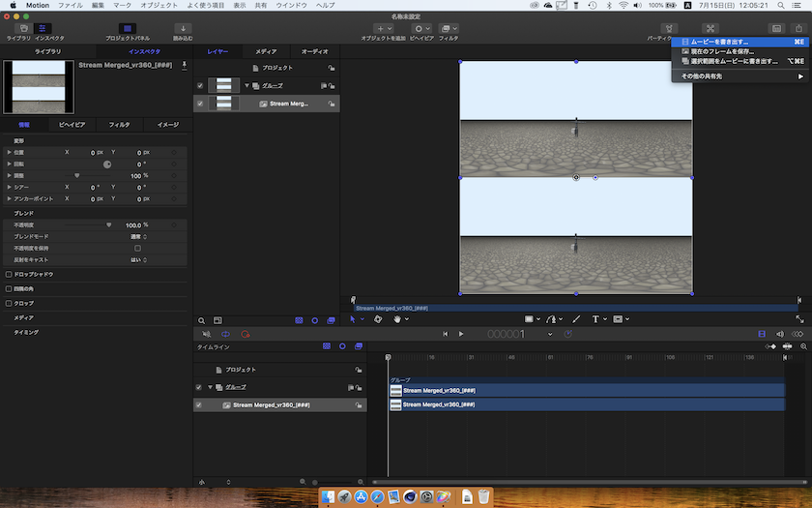Click the record animation button
The height and width of the screenshot is (508, 812).
246,335
